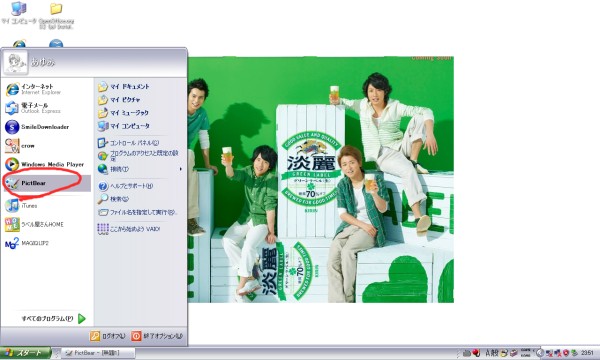Click the green Start button
The width and height of the screenshot is (600, 360).
coord(25,353)
